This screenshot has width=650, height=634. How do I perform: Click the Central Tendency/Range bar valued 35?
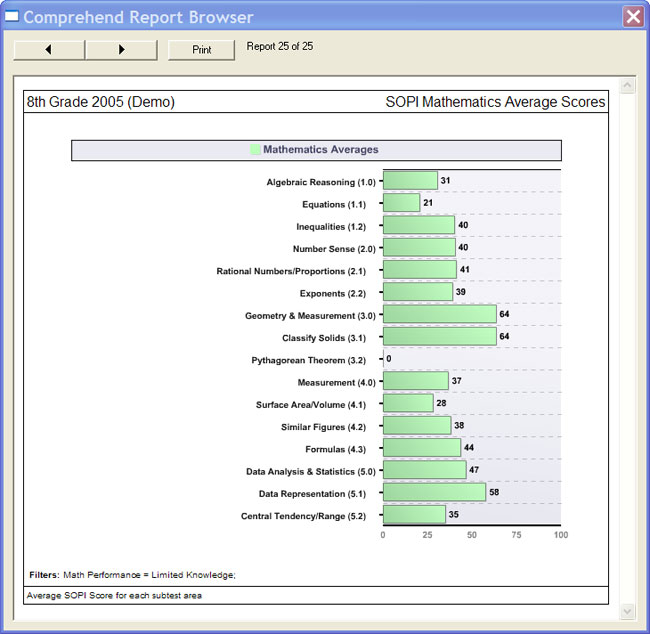point(415,514)
